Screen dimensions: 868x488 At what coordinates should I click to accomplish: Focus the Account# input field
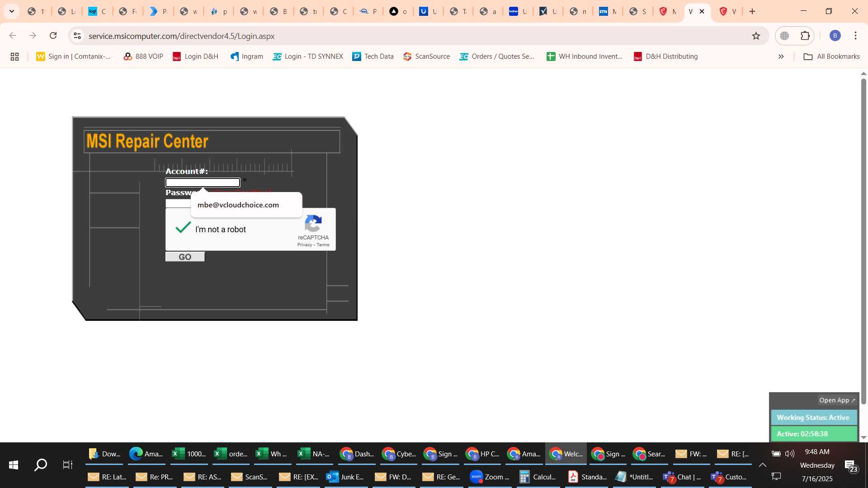coord(203,183)
